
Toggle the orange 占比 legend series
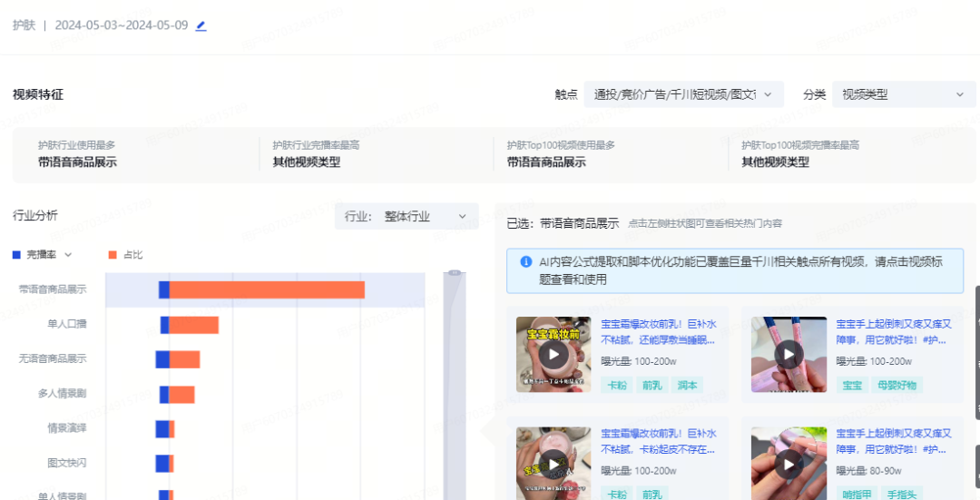(x=125, y=255)
